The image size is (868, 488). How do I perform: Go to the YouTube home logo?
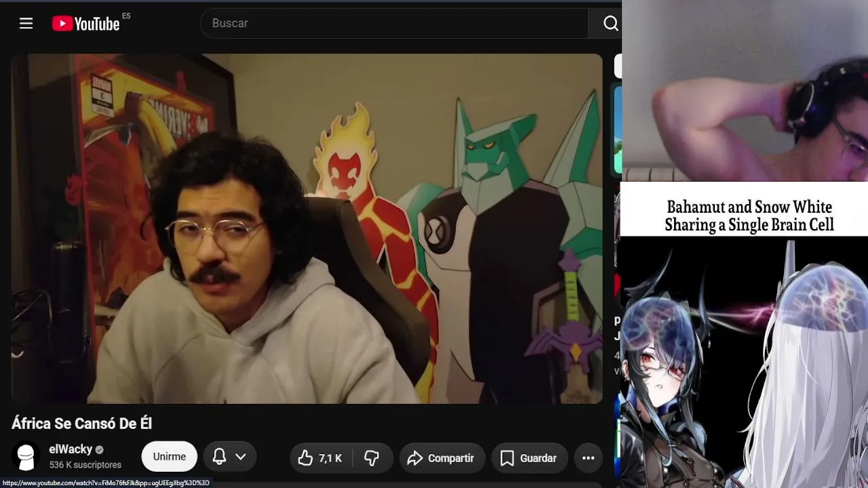[x=86, y=24]
